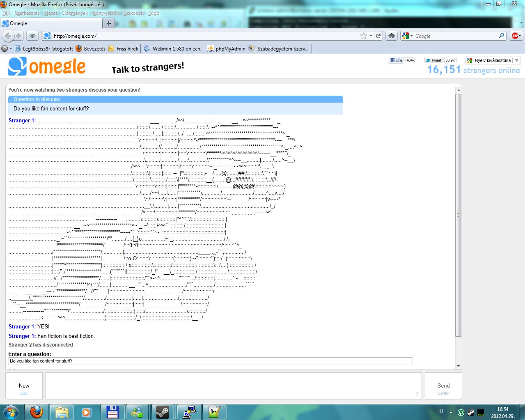
Task: Open the Fájl menu
Action: point(6,13)
